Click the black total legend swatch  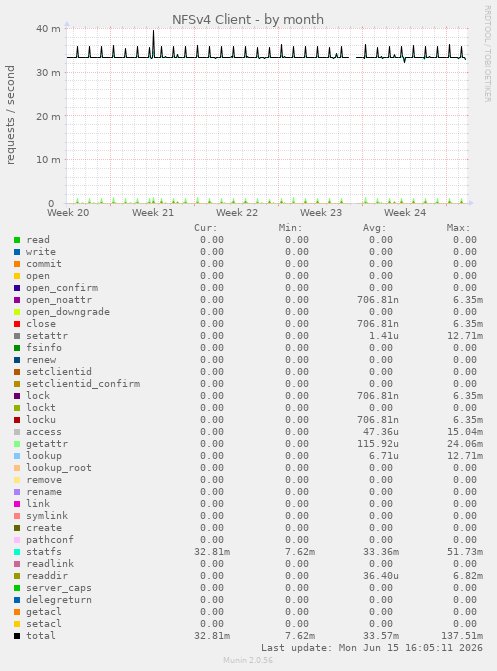pos(17,636)
